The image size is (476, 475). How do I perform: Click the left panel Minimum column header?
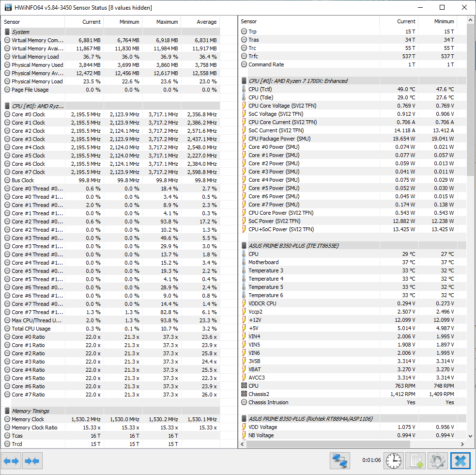tap(123, 22)
